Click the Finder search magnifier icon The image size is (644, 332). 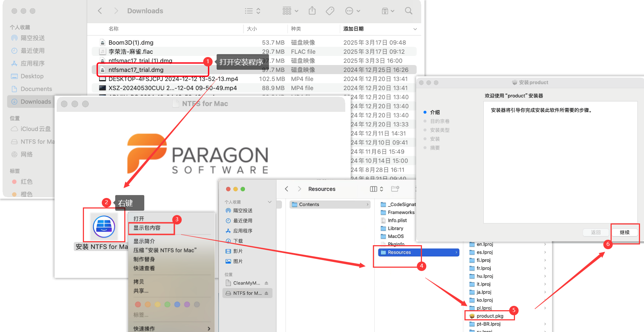click(x=408, y=11)
